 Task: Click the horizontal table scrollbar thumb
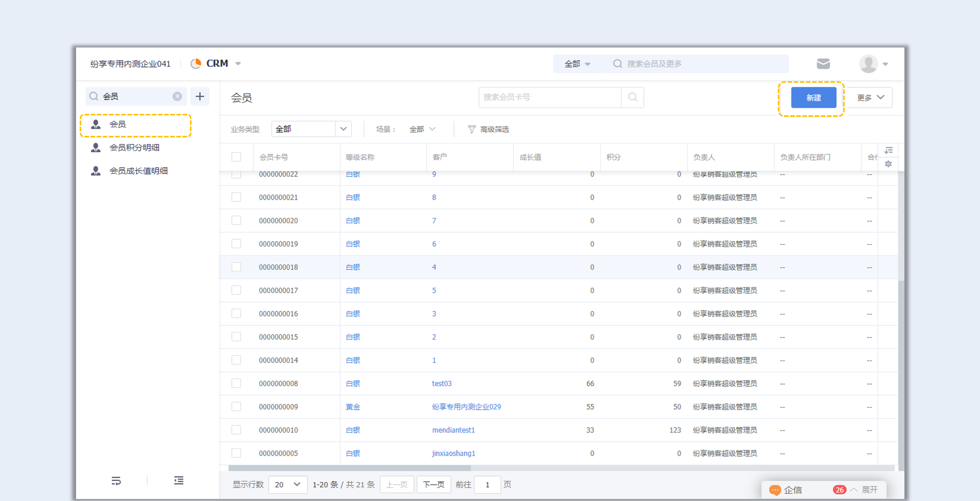point(349,468)
